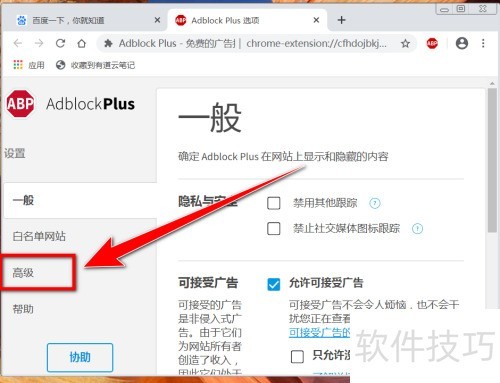The width and height of the screenshot is (500, 383).
Task: Click the 设置 sidebar heading
Action: click(x=15, y=153)
